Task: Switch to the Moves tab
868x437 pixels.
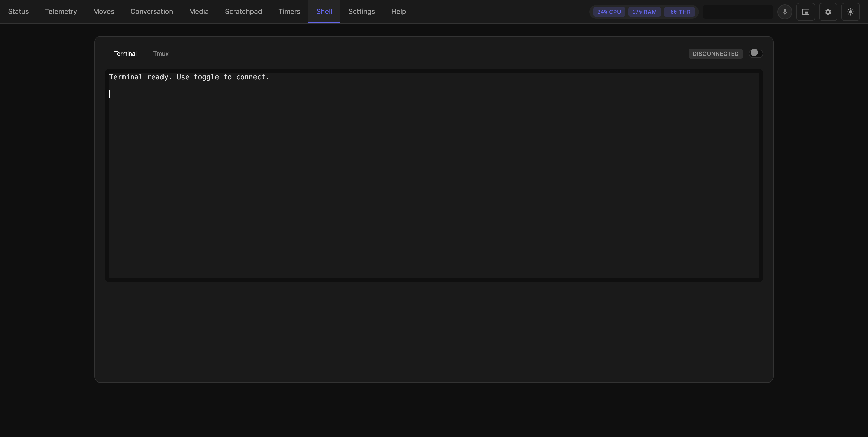Action: (x=103, y=12)
